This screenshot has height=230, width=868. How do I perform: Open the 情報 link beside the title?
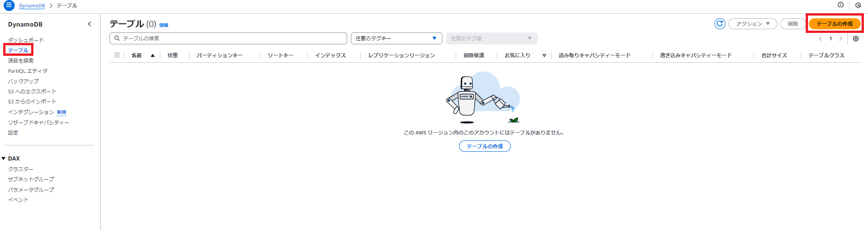click(x=164, y=25)
